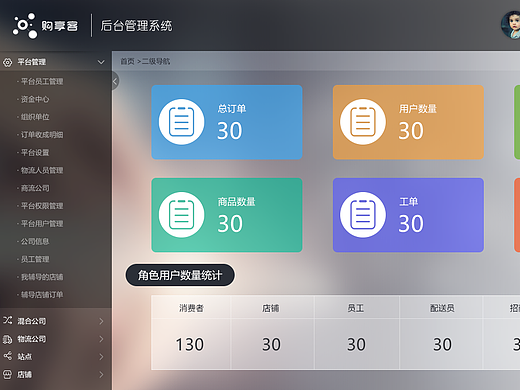Expand the 物流公司 menu arrow
Viewport: 520px width, 390px height.
tap(101, 339)
